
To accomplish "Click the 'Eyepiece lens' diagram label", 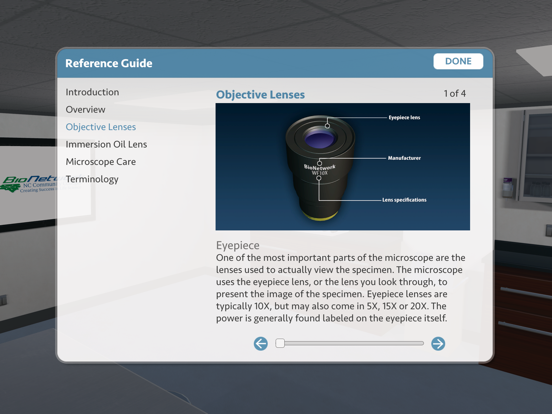I will [x=404, y=118].
